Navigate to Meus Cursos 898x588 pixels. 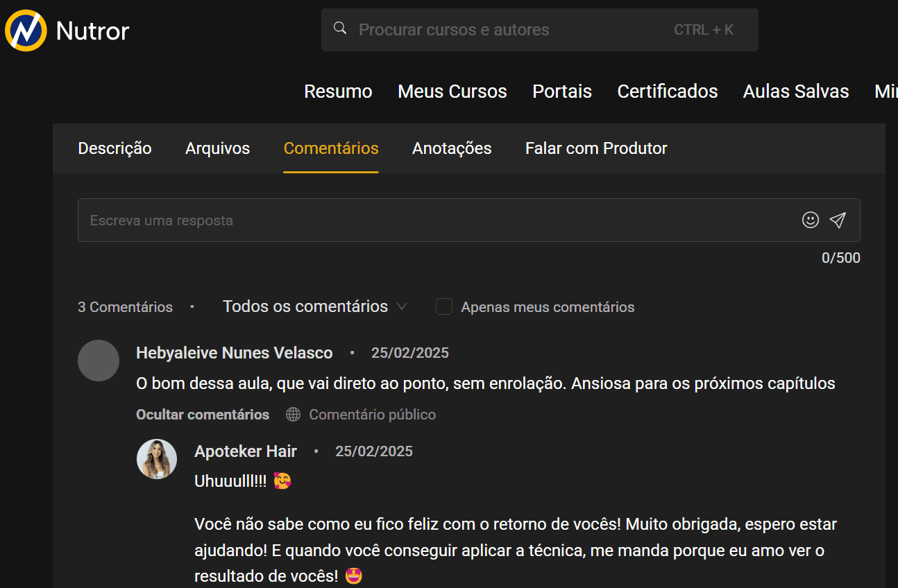(x=452, y=92)
